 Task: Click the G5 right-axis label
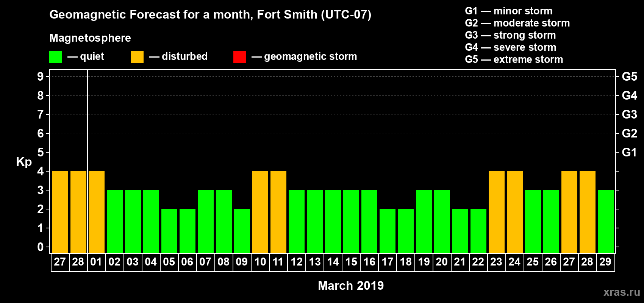pyautogui.click(x=629, y=77)
